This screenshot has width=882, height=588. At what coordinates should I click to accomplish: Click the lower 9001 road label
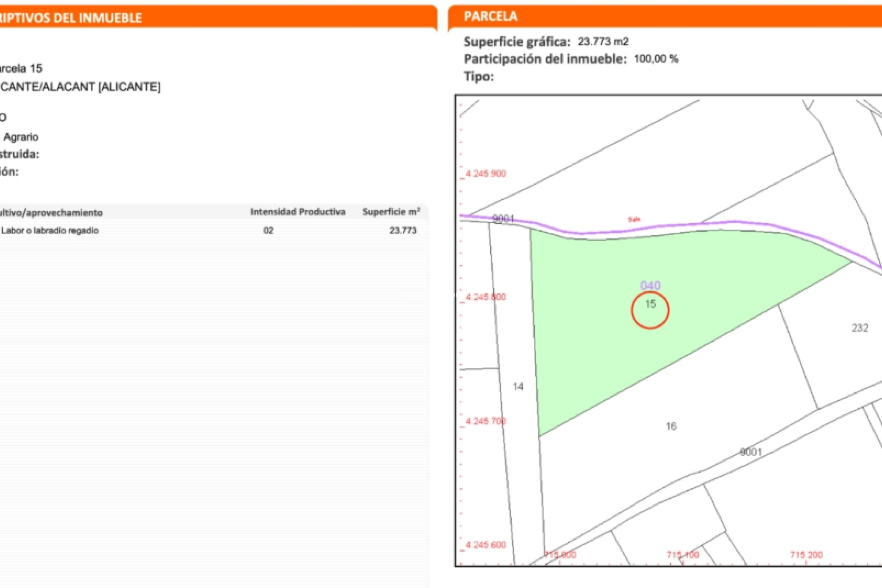[751, 452]
